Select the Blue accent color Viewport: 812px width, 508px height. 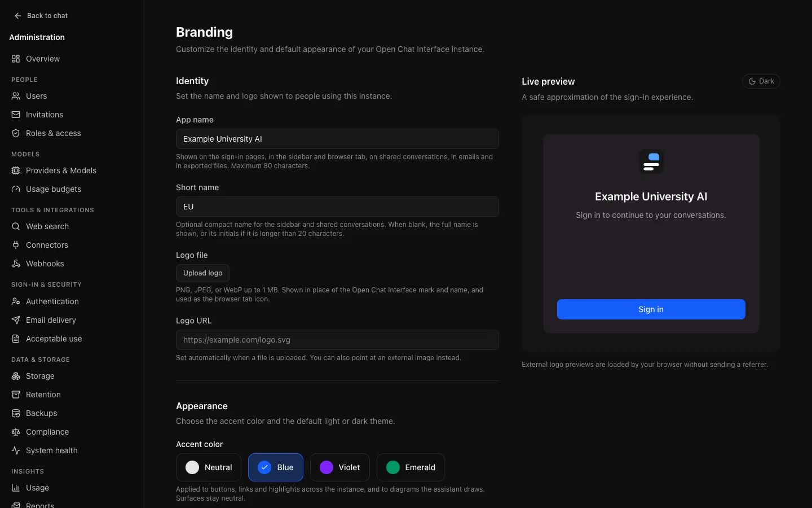tap(276, 467)
